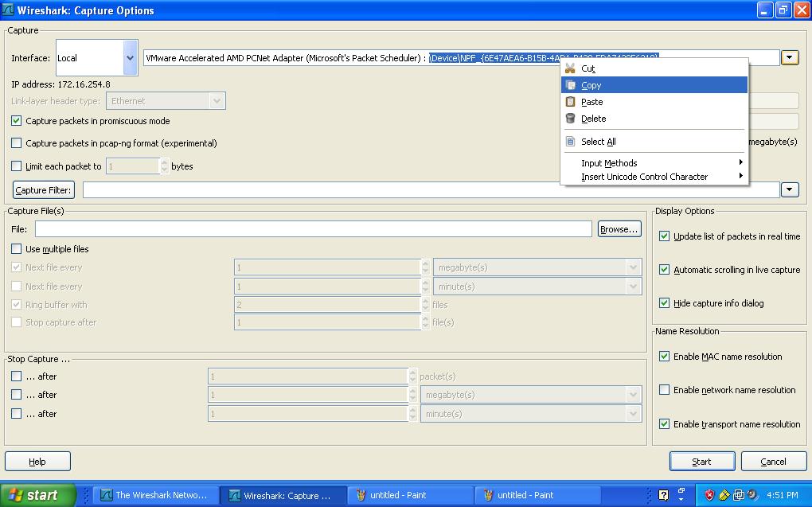Check Stop Capture after packet(s) box

tap(16, 376)
